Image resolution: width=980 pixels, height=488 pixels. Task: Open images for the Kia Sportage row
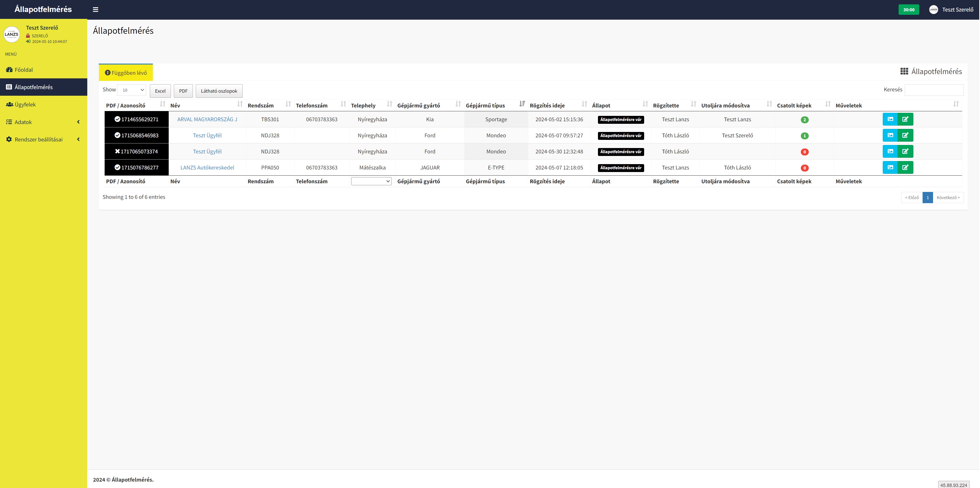(890, 119)
